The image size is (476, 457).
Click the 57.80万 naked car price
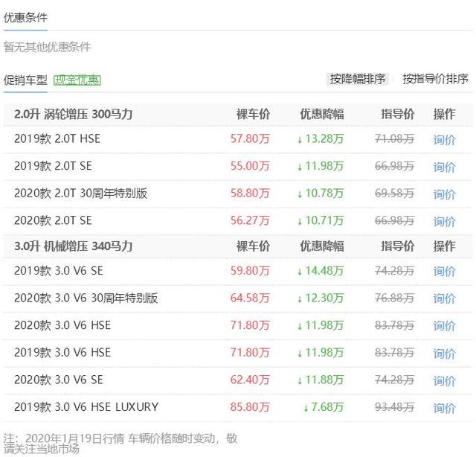[250, 139]
